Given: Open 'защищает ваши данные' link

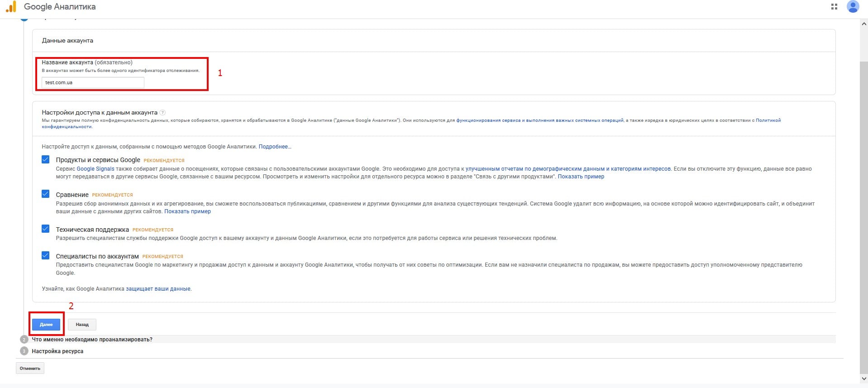Looking at the screenshot, I should (158, 289).
